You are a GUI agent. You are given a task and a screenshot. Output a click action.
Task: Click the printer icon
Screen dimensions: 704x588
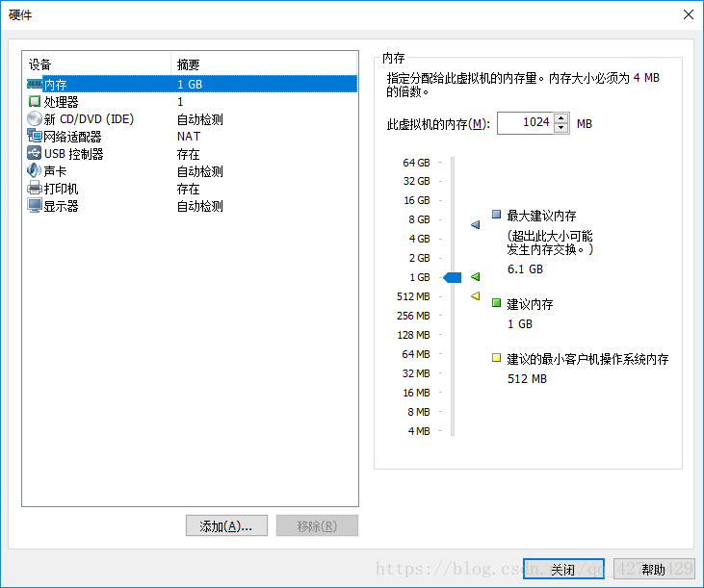[x=35, y=189]
